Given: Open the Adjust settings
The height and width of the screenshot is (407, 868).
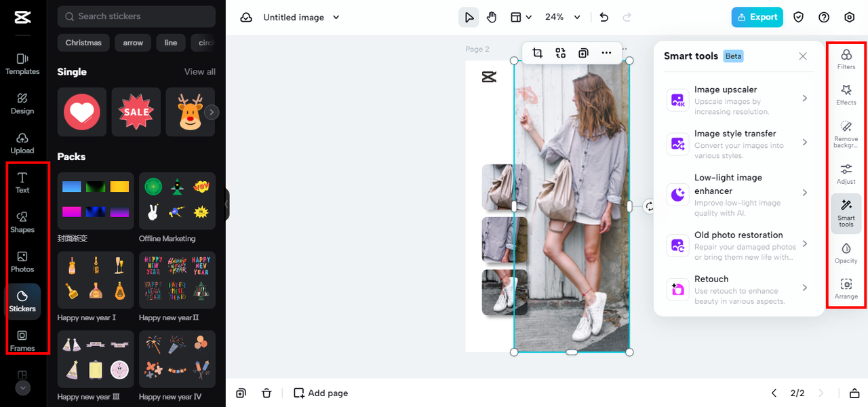Looking at the screenshot, I should (846, 174).
